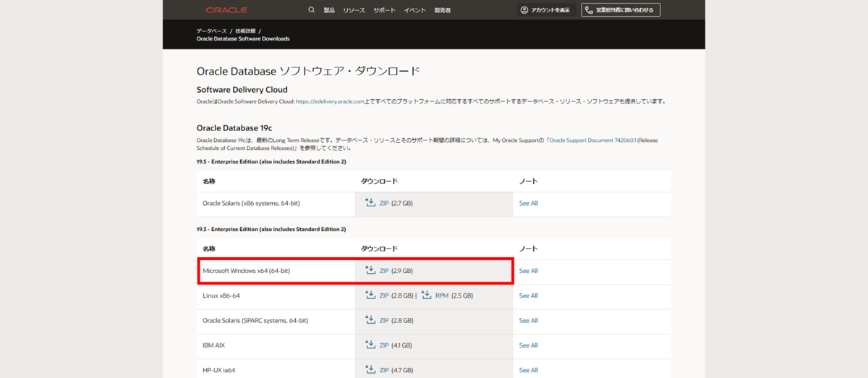This screenshot has height=378, width=868.
Task: Open the 開発者 menu
Action: pyautogui.click(x=442, y=10)
